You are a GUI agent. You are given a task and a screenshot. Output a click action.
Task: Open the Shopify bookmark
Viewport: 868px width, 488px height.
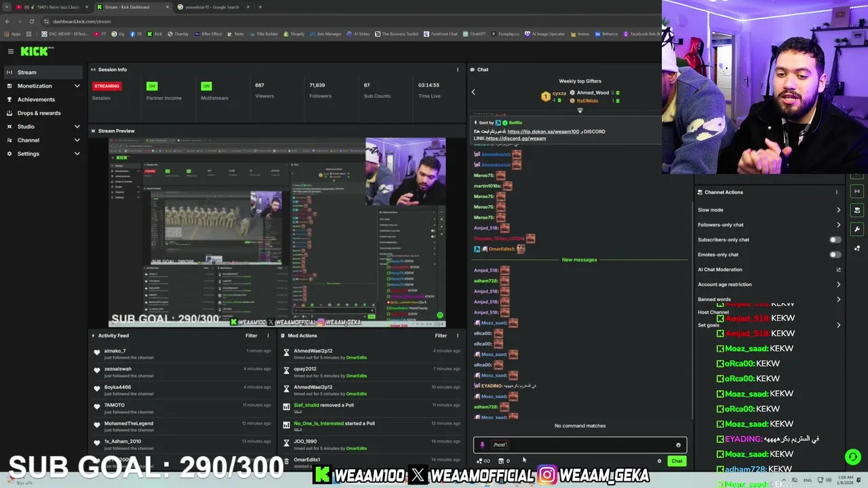click(294, 34)
